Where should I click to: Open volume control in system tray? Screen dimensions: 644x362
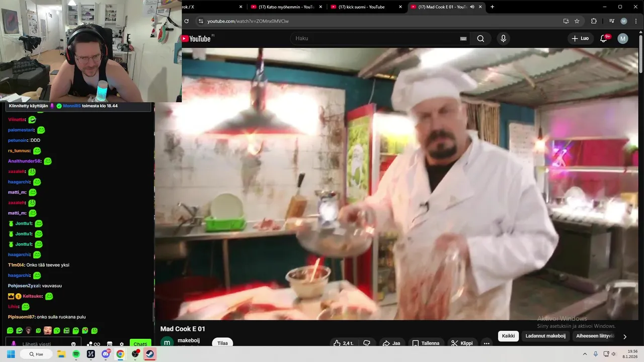tap(613, 354)
